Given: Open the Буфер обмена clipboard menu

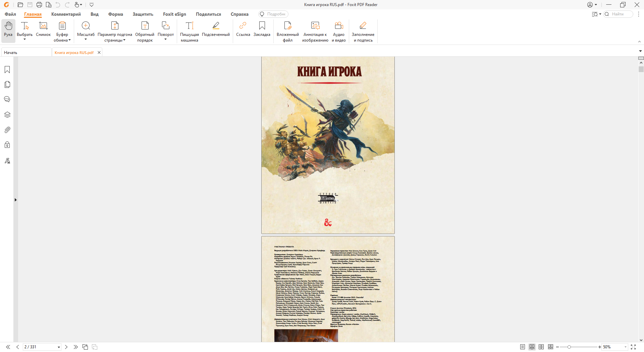Looking at the screenshot, I should pos(62,31).
